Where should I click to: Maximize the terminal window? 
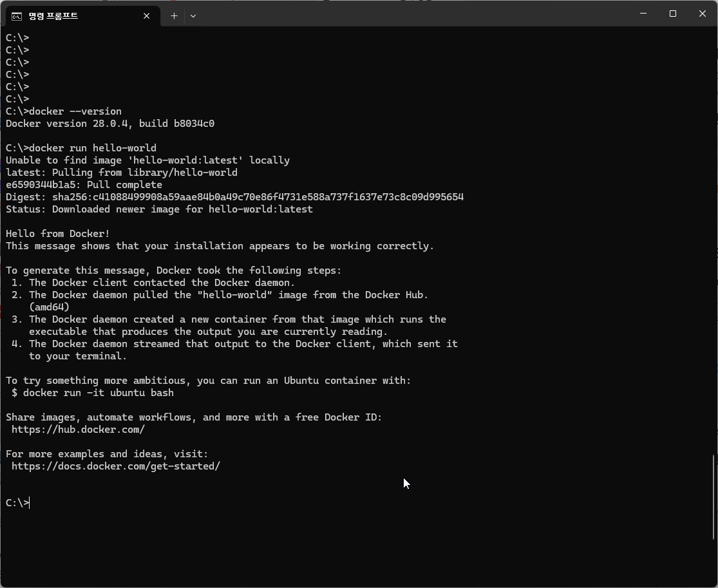tap(673, 14)
